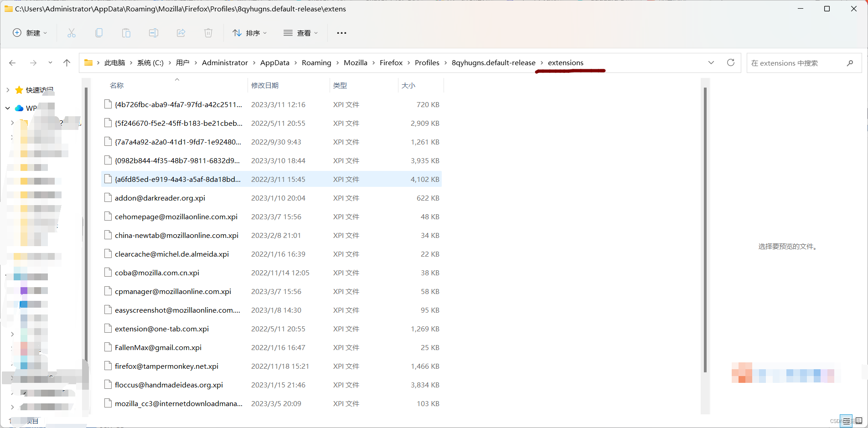Click the New (新建) button
Viewport: 868px width, 428px height.
(30, 33)
